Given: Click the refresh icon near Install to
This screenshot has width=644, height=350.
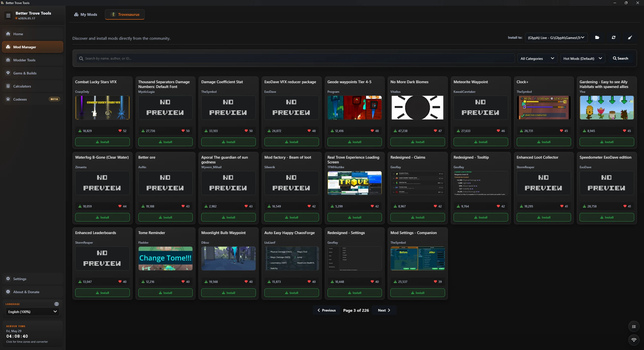Looking at the screenshot, I should point(614,37).
